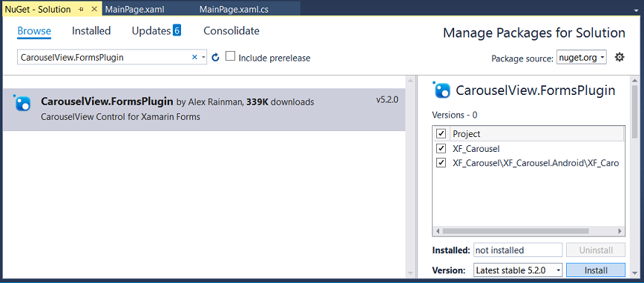Enable Include prerelease checkbox

[231, 56]
